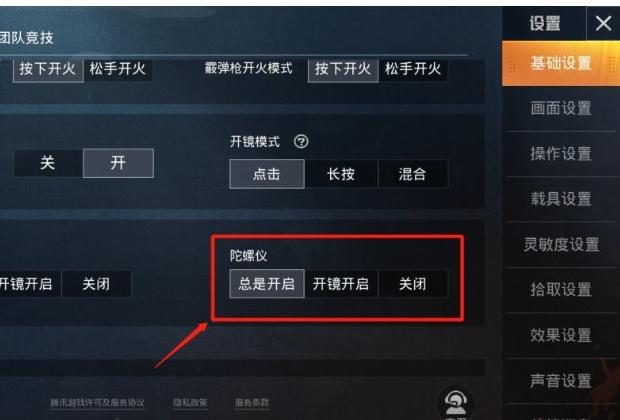Open the 灵敏度设置 tab
The width and height of the screenshot is (620, 420).
tap(561, 244)
